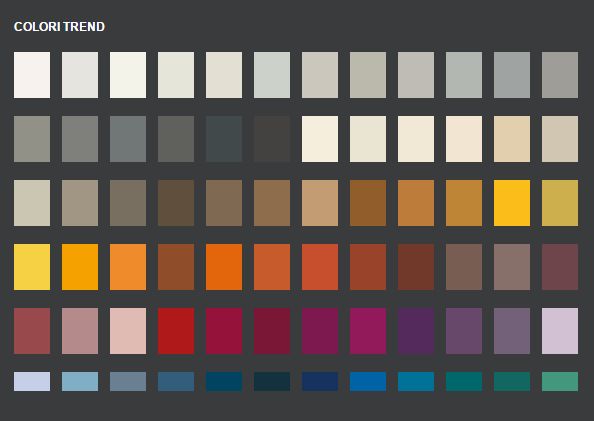Choose the mint green swatch ending the bottom row
594x421 pixels.
[x=560, y=381]
